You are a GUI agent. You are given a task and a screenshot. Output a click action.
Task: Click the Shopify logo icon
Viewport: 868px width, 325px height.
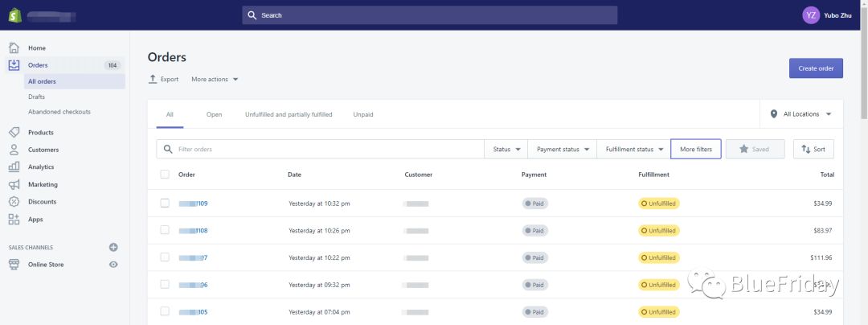point(14,14)
